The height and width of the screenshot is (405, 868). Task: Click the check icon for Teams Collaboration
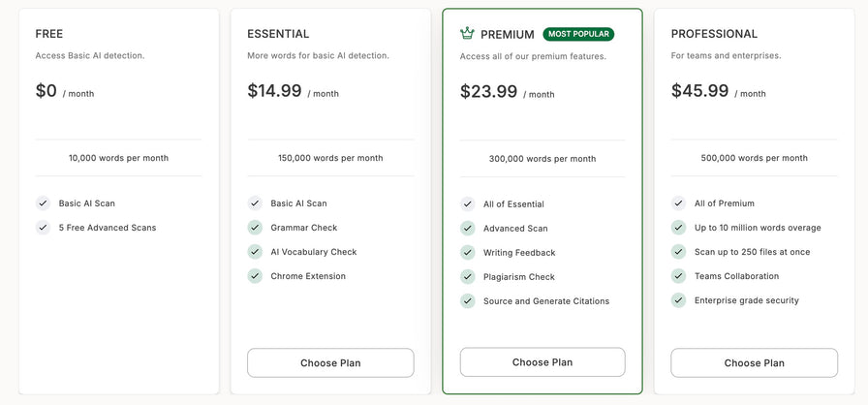[678, 276]
